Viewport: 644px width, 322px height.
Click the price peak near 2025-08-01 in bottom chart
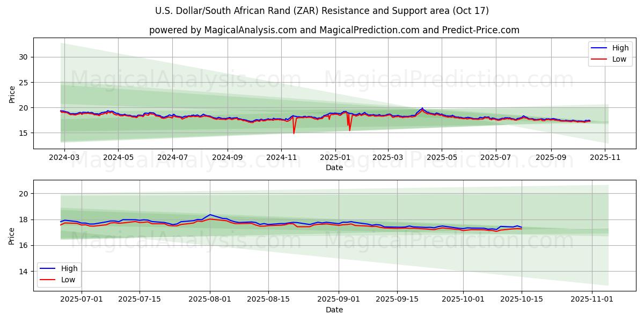[210, 215]
